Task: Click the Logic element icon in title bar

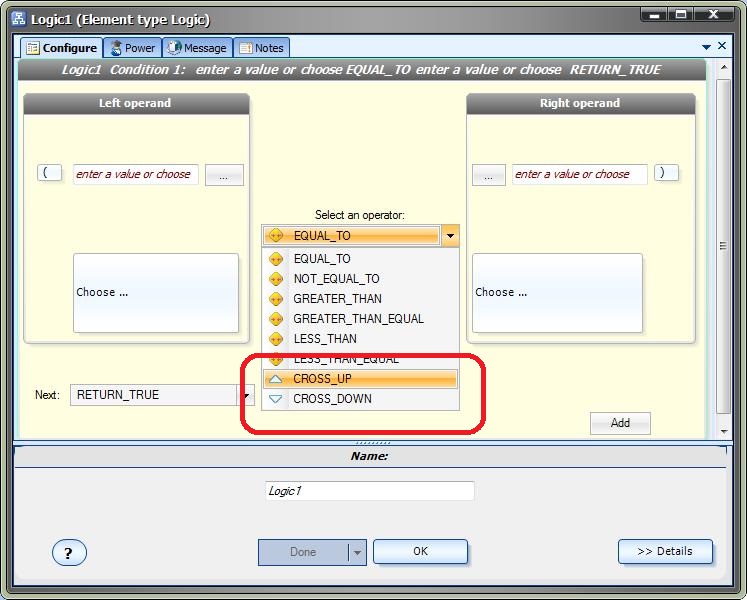Action: click(19, 19)
